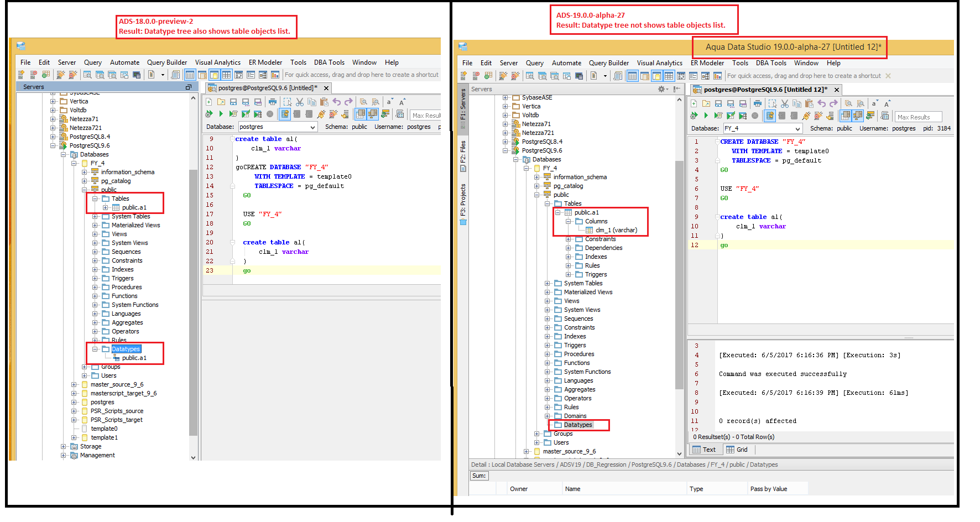This screenshot has height=522, width=980.
Task: Open DBA Tools menu in right window
Action: pos(771,63)
